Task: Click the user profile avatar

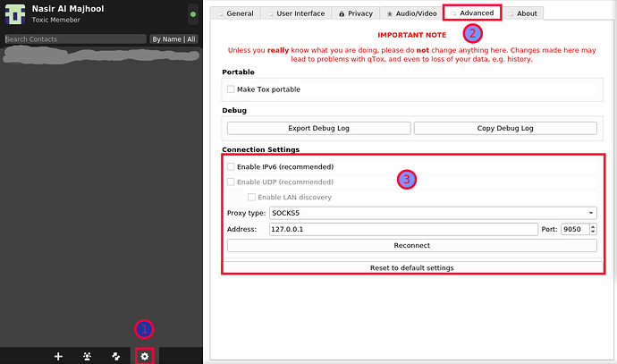Action: [15, 14]
